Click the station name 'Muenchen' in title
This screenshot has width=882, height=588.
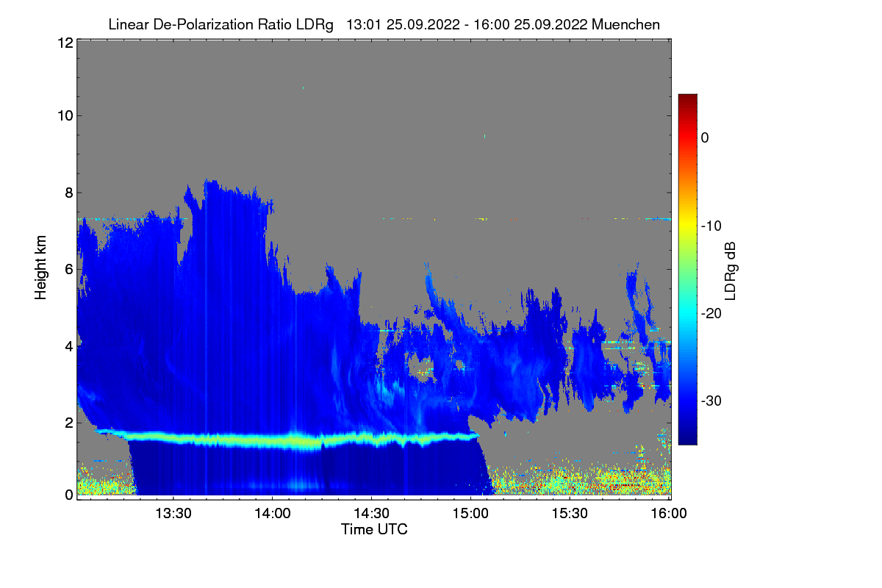click(x=625, y=24)
